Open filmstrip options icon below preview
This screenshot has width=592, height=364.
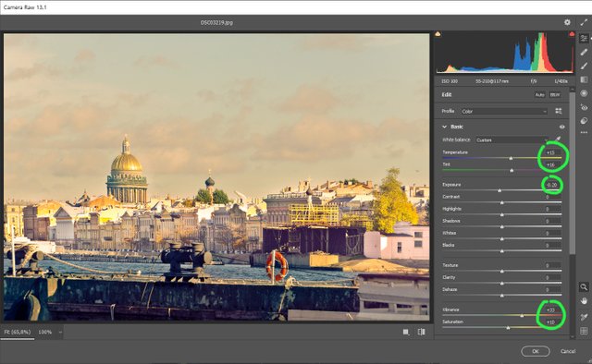pos(406,332)
